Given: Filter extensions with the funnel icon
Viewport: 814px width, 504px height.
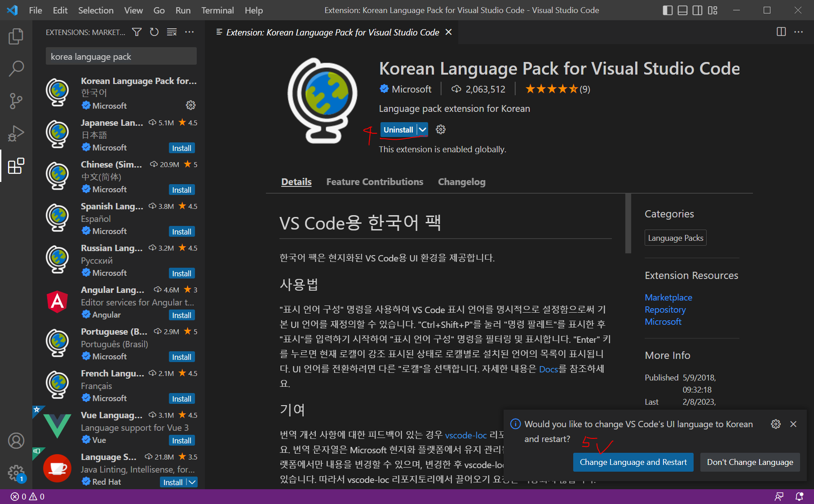Looking at the screenshot, I should (137, 32).
